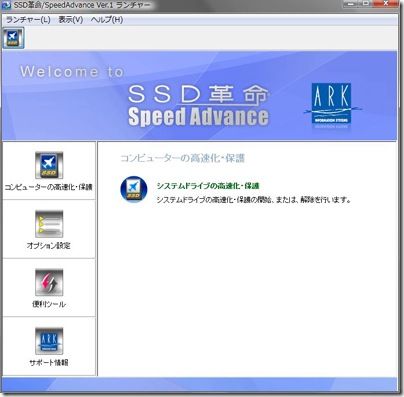
Task: Click the コンピューターの高速化・保護 sidebar label
Action: click(49, 187)
